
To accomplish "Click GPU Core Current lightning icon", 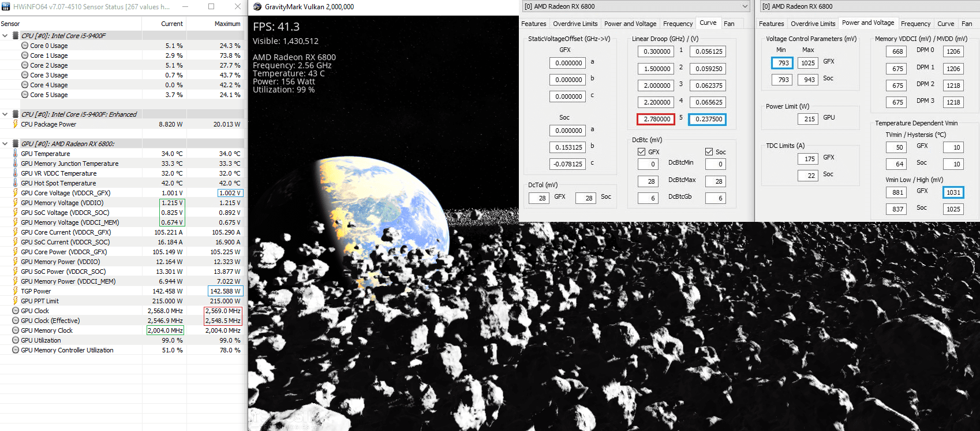I will (x=16, y=232).
